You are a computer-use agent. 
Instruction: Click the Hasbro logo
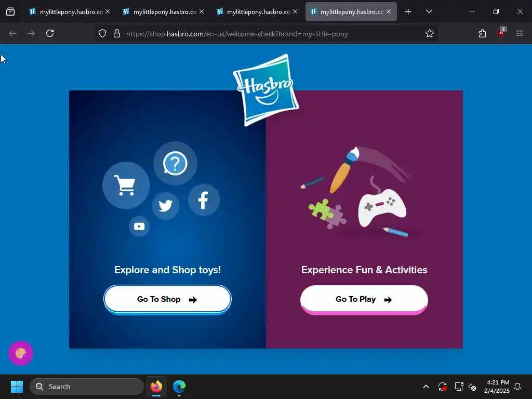(x=265, y=90)
